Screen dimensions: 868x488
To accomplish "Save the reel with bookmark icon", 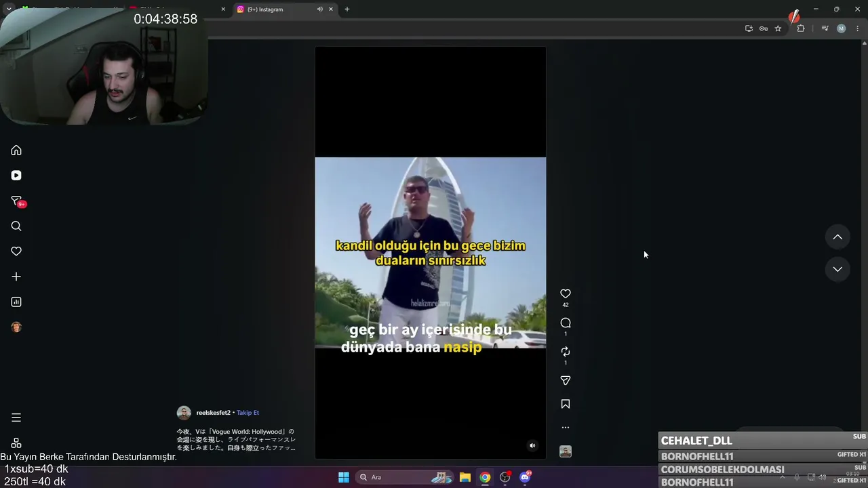I will pos(566,404).
